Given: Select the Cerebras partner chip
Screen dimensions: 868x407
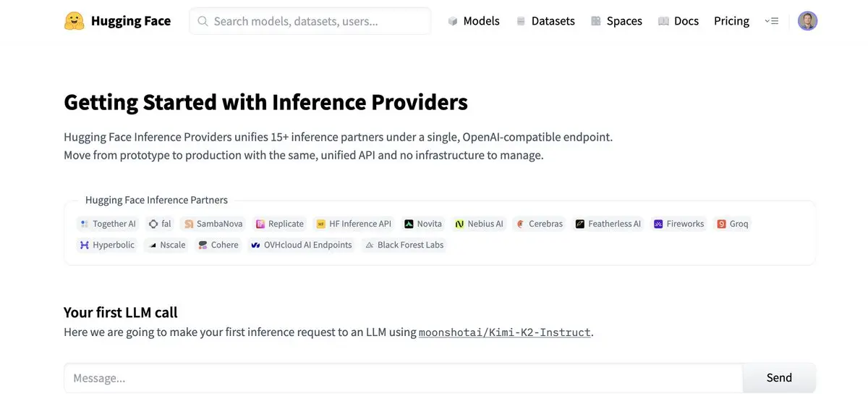Looking at the screenshot, I should click(x=539, y=224).
